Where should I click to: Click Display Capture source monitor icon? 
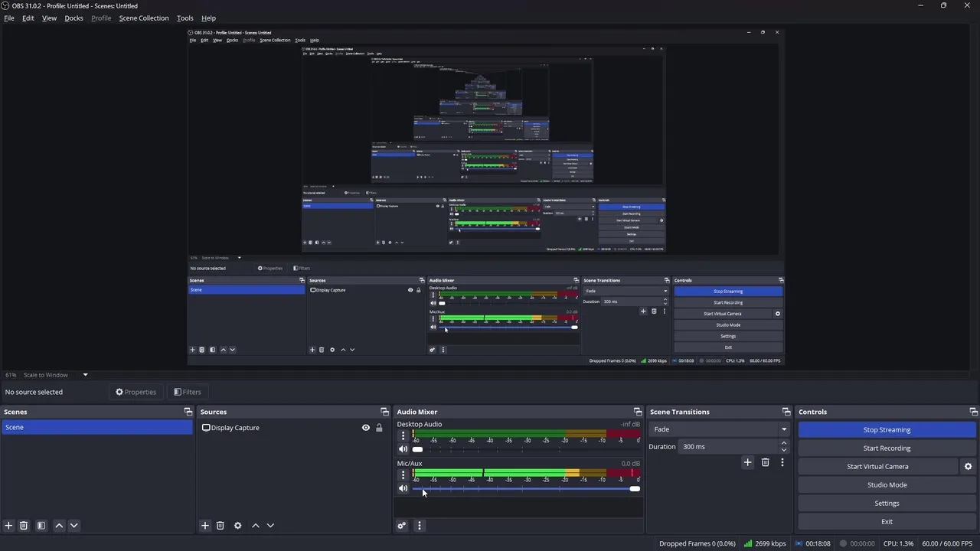(206, 428)
